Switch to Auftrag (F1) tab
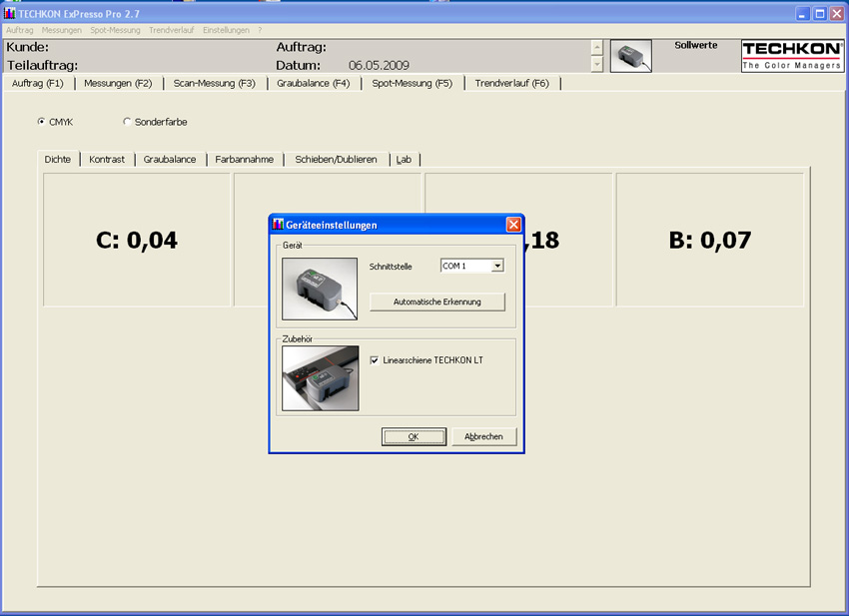This screenshot has height=616, width=849. [x=38, y=83]
